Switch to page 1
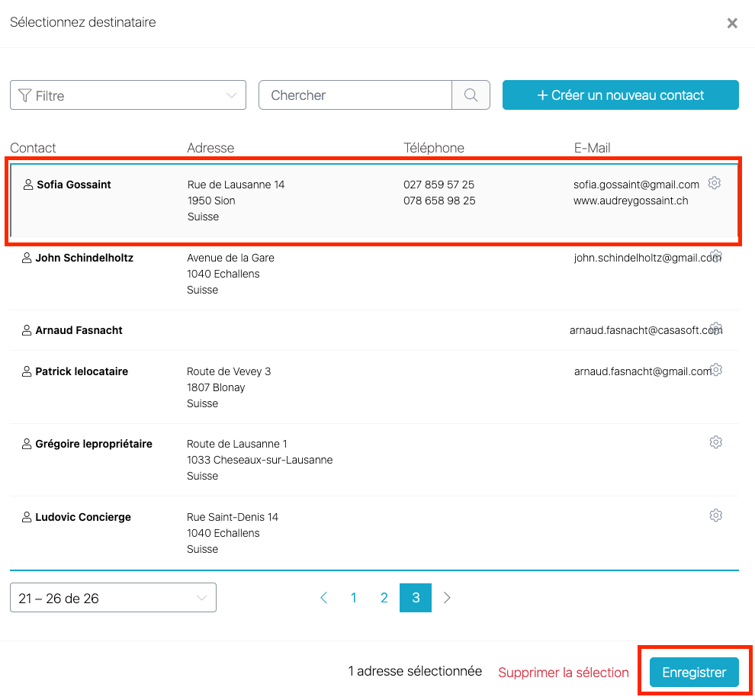 tap(354, 598)
